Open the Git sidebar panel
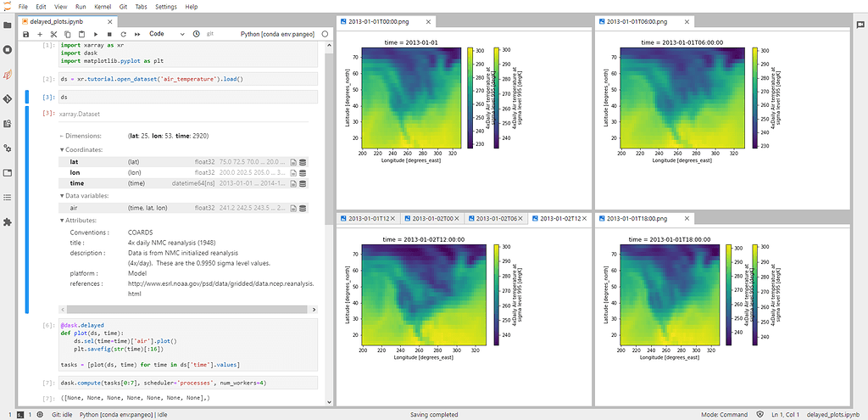Screen dimensions: 868x420 pyautogui.click(x=8, y=98)
